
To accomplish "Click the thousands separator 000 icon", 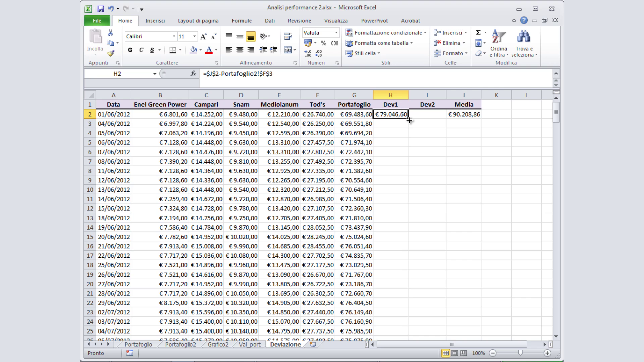I will [x=334, y=43].
